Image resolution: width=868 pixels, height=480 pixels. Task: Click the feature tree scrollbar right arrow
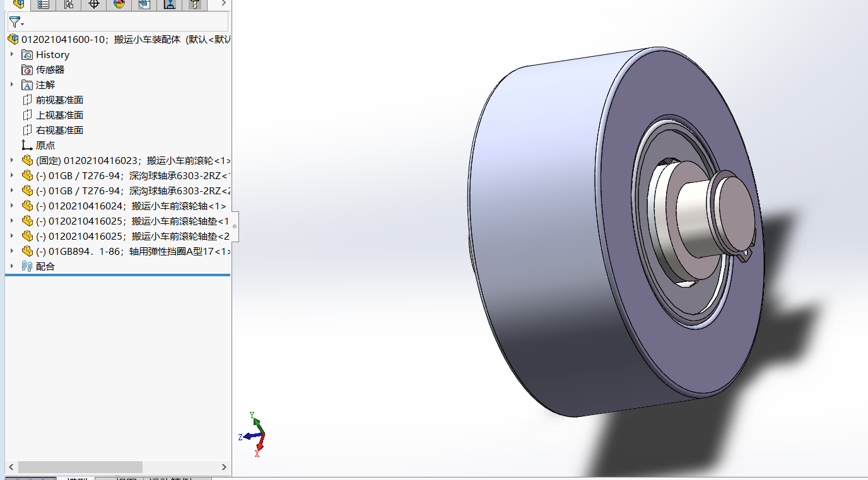(x=224, y=467)
